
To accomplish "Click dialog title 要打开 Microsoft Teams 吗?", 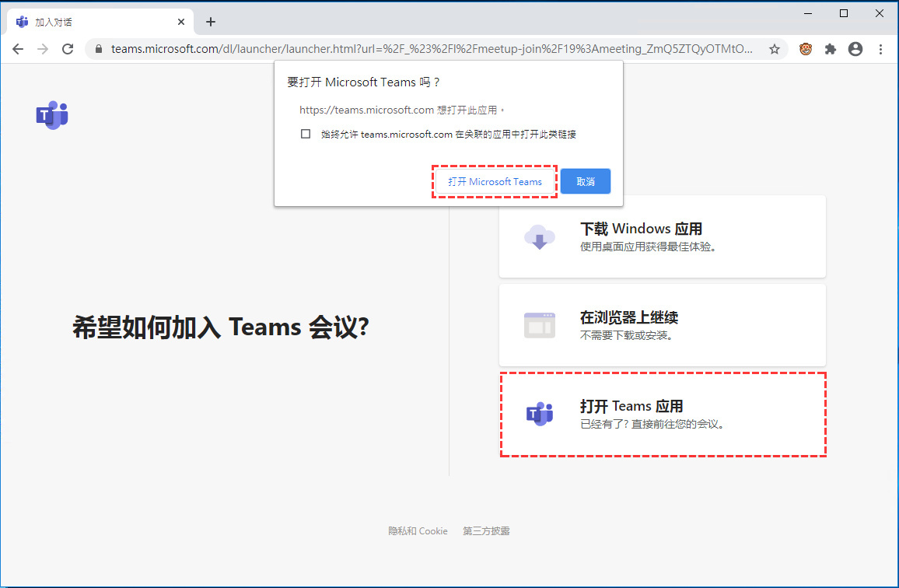I will [x=363, y=82].
